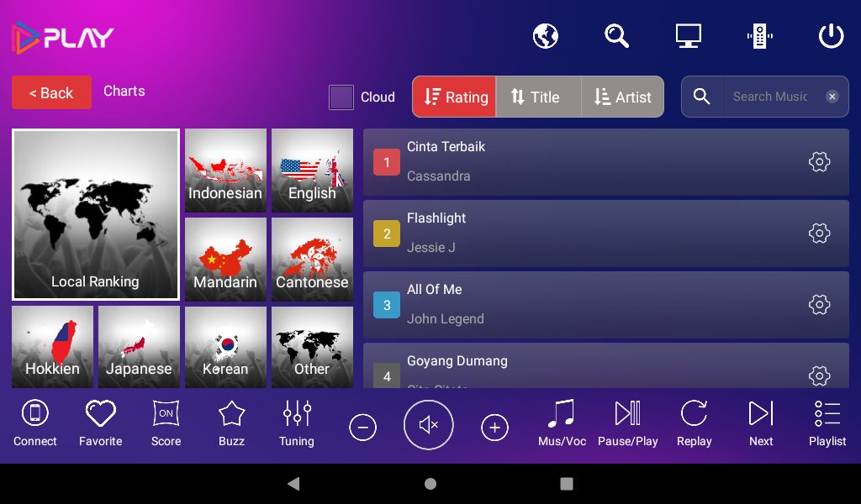Go back with the Back button

tap(51, 92)
